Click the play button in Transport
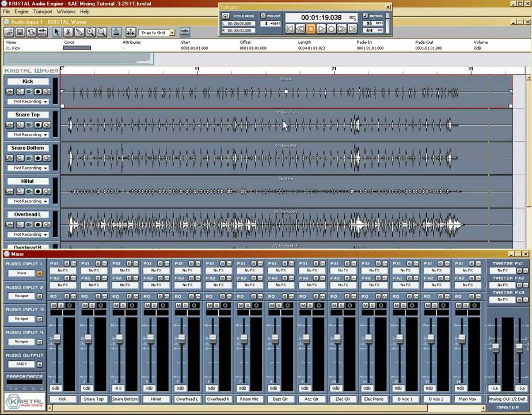This screenshot has height=415, width=532. 321,29
